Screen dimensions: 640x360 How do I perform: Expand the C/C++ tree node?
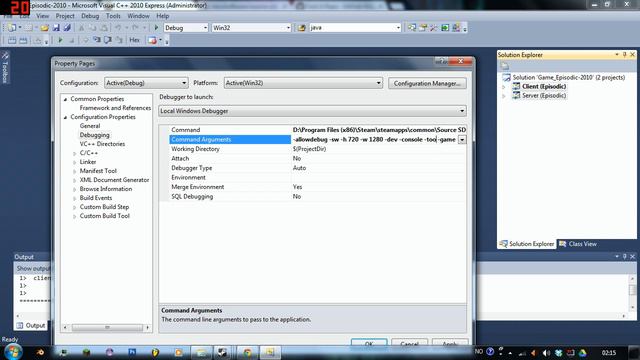[x=74, y=153]
